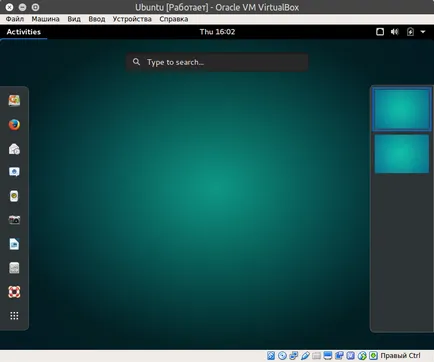Click the optical disc indicator in status bar
Screen dimensions: 434x362
point(282,356)
